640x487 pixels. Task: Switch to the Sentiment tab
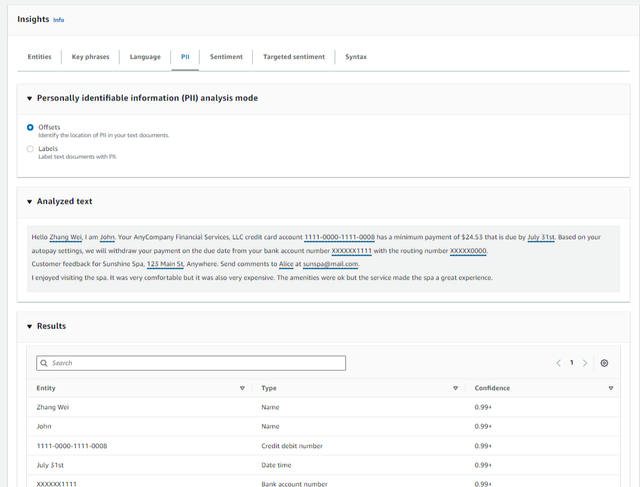click(x=226, y=57)
